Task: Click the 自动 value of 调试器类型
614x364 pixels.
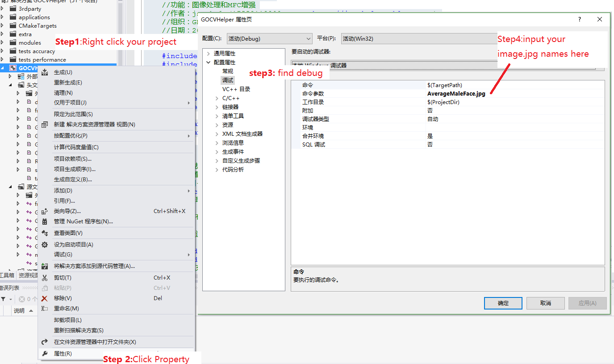Action: coord(433,119)
